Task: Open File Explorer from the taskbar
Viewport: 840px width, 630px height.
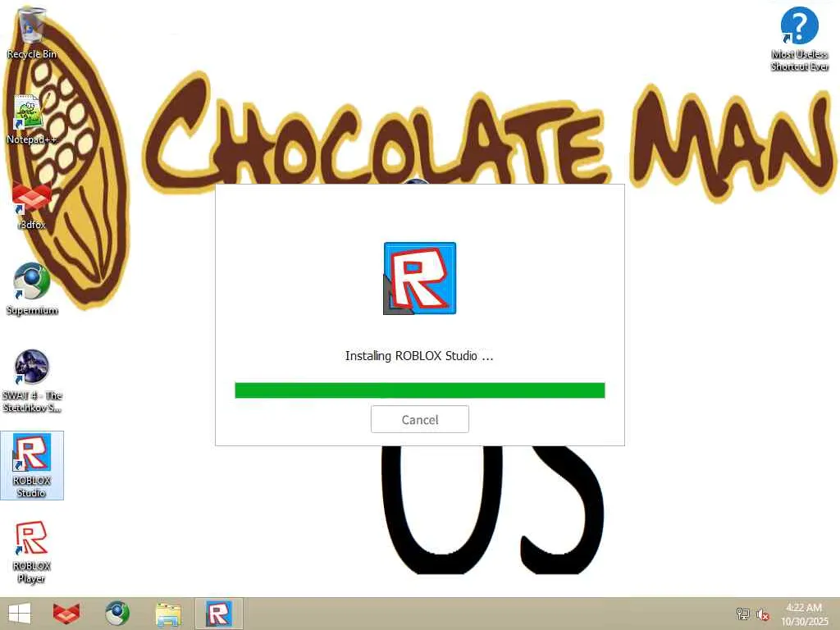Action: coord(167,614)
